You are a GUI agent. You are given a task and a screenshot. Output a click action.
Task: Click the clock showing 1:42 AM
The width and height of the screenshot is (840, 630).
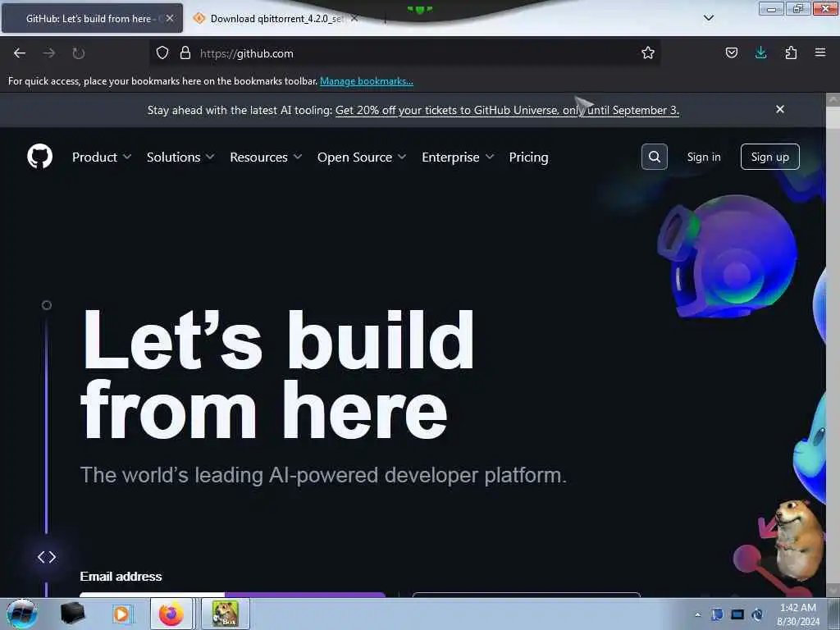(797, 614)
